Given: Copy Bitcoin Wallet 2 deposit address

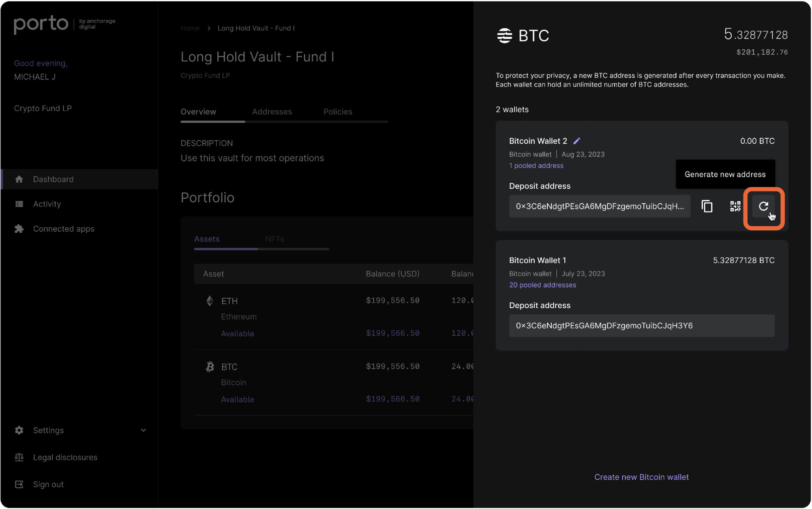Looking at the screenshot, I should [707, 206].
